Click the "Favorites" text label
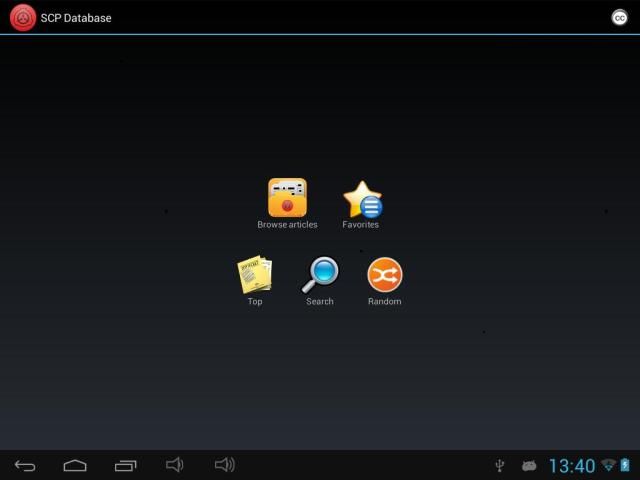Screen dimensions: 640x480 click(x=361, y=225)
